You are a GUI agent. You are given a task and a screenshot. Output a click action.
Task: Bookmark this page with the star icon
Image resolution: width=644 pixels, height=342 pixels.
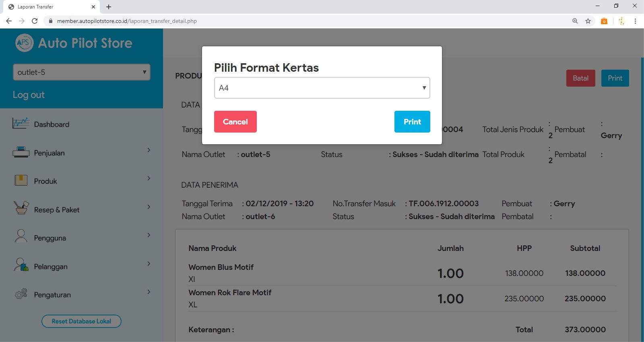click(588, 21)
